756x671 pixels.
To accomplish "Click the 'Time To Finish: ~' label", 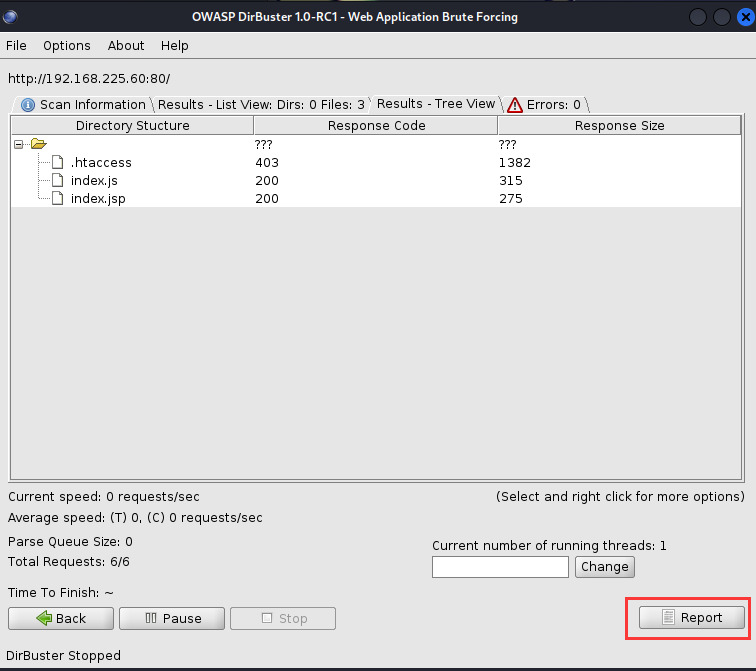I will pos(61,592).
